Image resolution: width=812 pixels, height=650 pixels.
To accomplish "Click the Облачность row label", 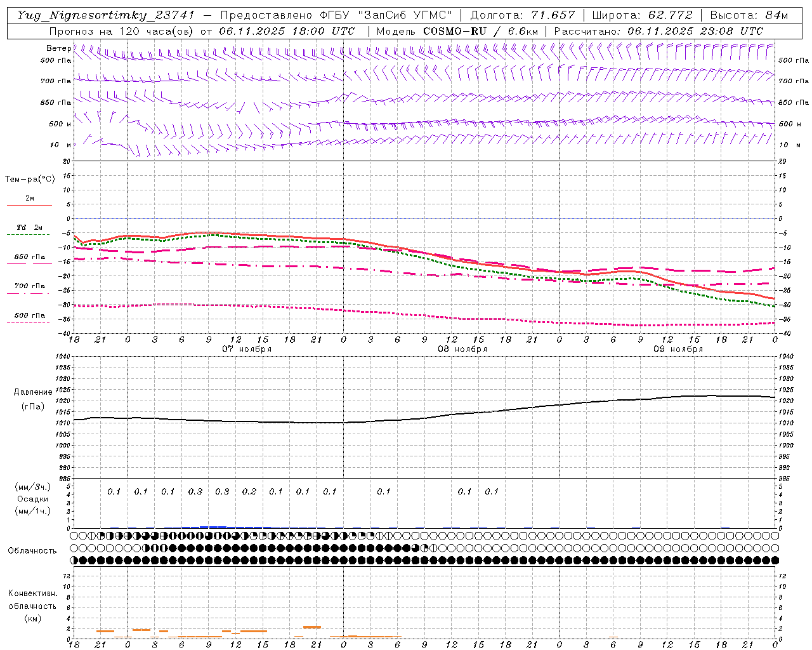I will point(32,550).
